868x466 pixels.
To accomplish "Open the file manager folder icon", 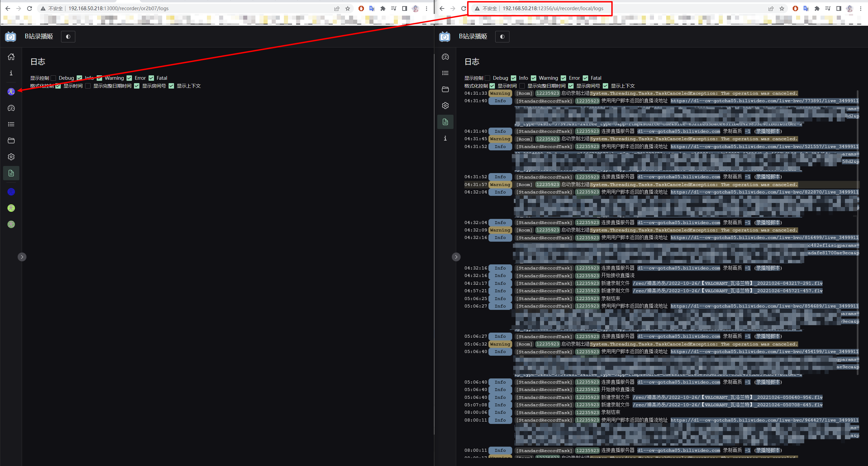I will [x=11, y=141].
